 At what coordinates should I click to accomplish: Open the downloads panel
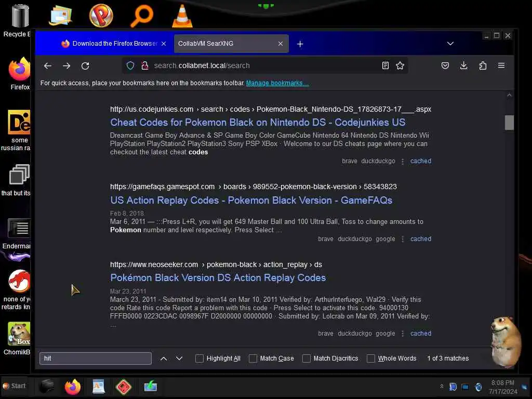[x=464, y=65]
